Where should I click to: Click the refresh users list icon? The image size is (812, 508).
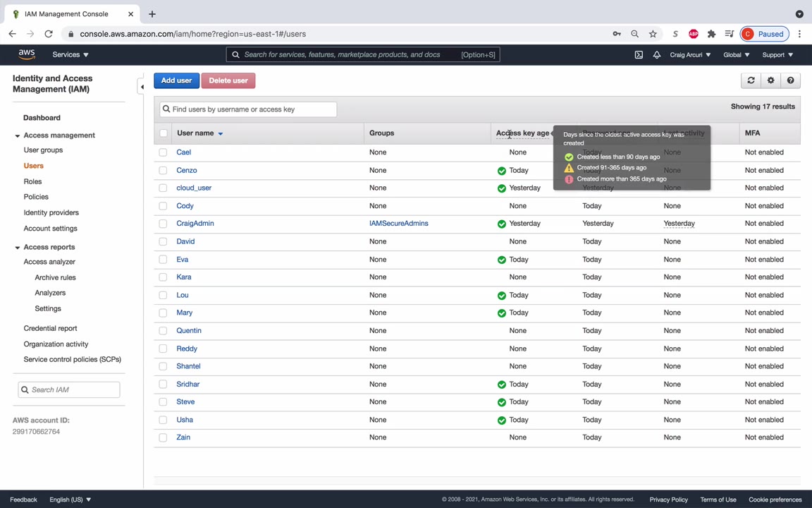point(751,80)
